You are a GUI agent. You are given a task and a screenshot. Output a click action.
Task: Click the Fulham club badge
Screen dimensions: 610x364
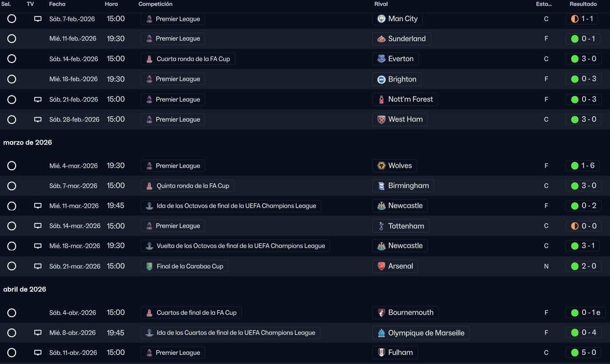(381, 353)
